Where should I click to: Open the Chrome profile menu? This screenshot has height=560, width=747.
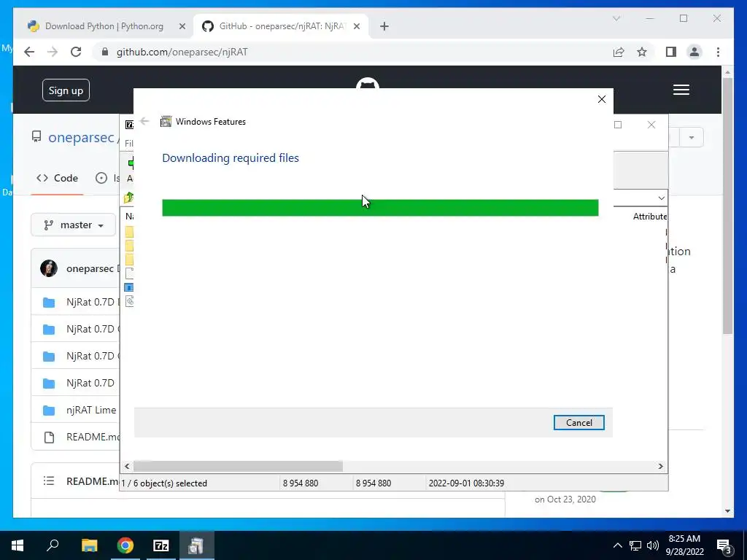694,52
